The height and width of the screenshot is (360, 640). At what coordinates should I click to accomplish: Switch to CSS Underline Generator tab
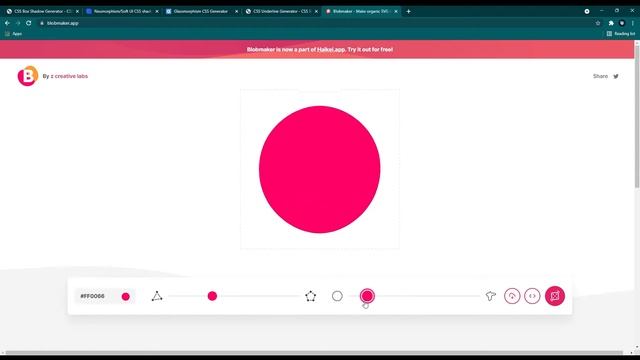coord(281,11)
